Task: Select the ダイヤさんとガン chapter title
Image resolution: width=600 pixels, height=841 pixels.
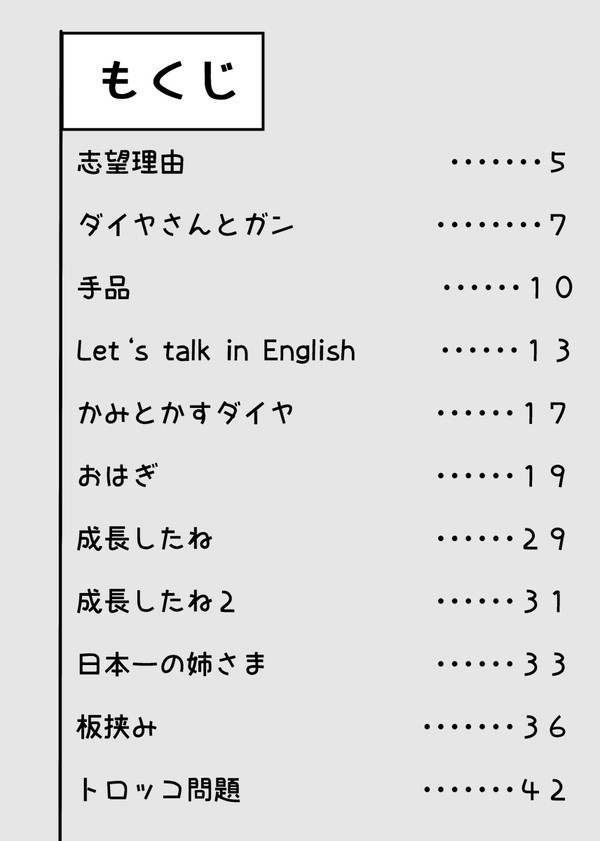Action: coord(186,225)
